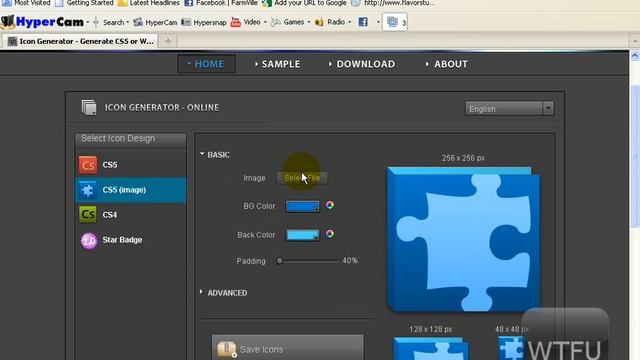This screenshot has width=640, height=360.
Task: Open the Getting Started bookmark
Action: (84, 3)
